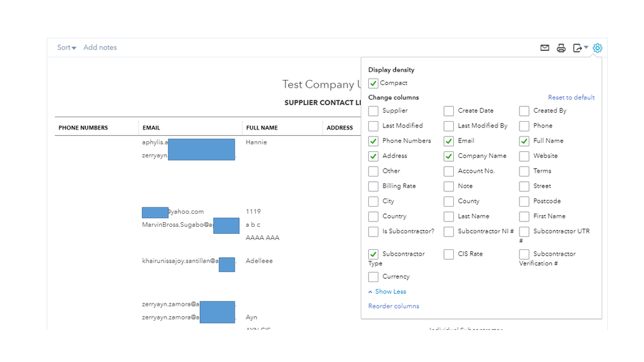Collapse columns with Show Less
This screenshot has width=644, height=362.
(x=387, y=292)
